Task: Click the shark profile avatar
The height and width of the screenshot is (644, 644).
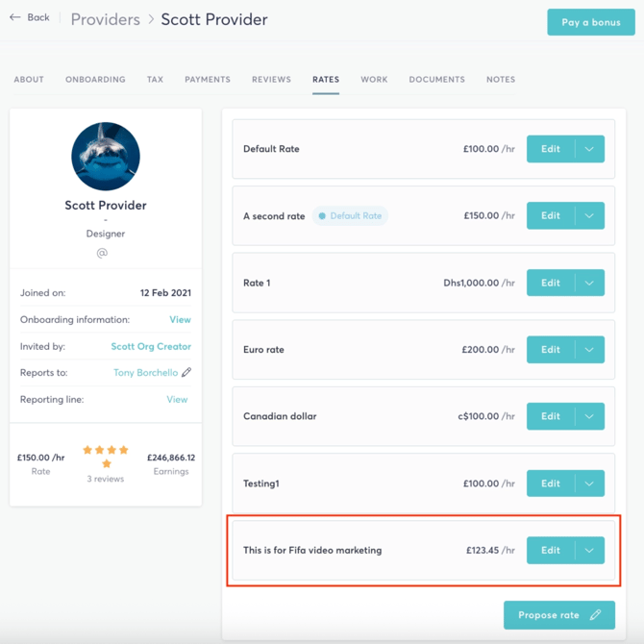Action: [106, 156]
